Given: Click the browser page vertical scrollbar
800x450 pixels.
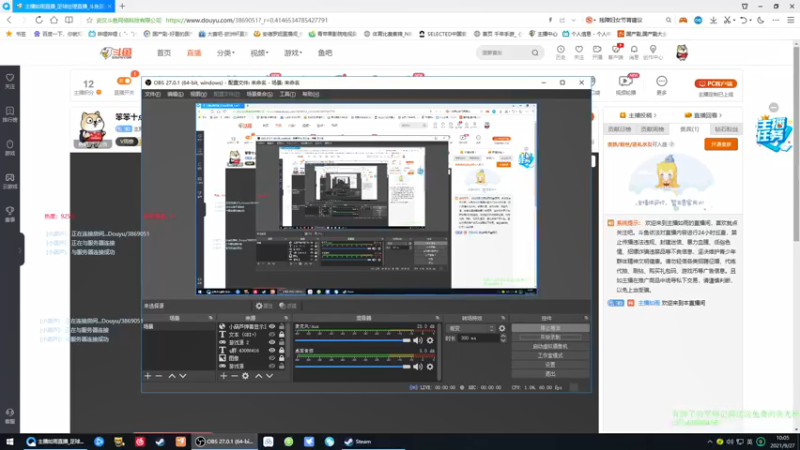Looking at the screenshot, I should coord(796,143).
